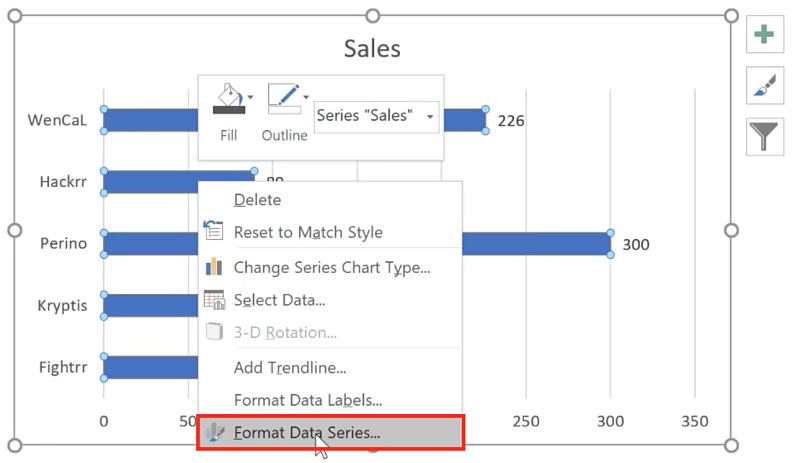Open the Series "Sales" element dropdown
The image size is (800, 463).
pyautogui.click(x=376, y=116)
